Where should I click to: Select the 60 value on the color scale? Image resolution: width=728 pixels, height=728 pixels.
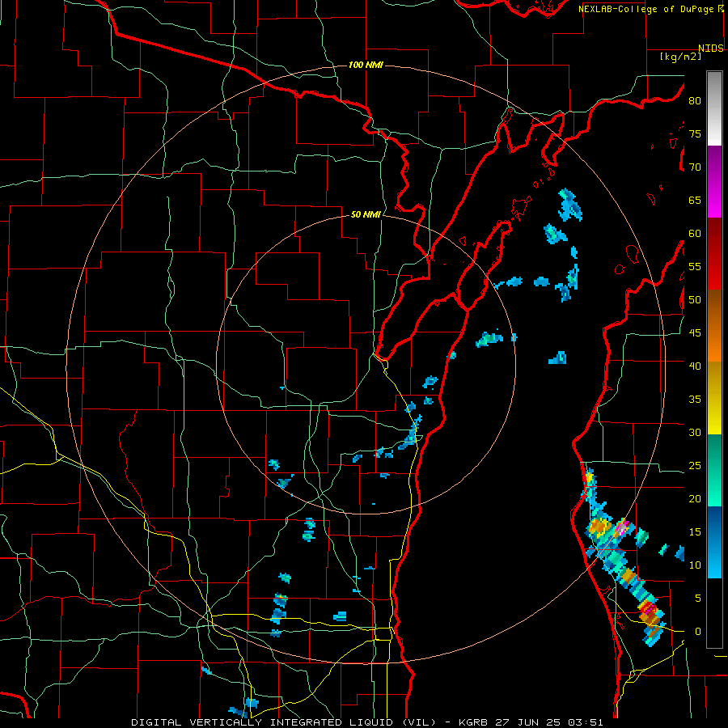[x=695, y=234]
